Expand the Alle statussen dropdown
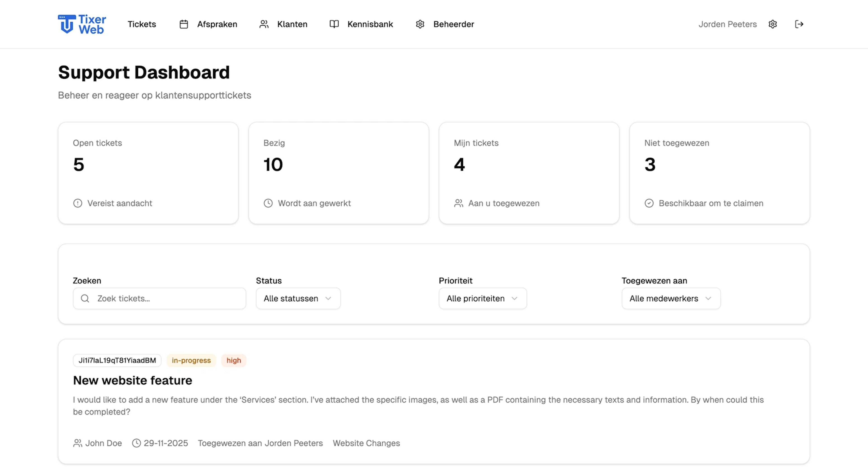This screenshot has width=868, height=469. click(298, 299)
